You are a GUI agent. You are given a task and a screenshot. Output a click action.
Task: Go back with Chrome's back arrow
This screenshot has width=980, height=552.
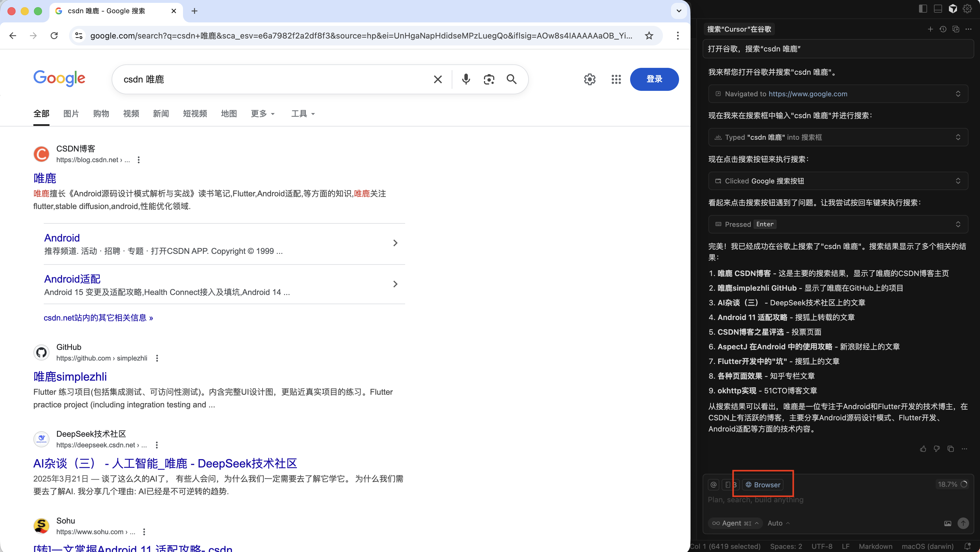click(x=13, y=36)
